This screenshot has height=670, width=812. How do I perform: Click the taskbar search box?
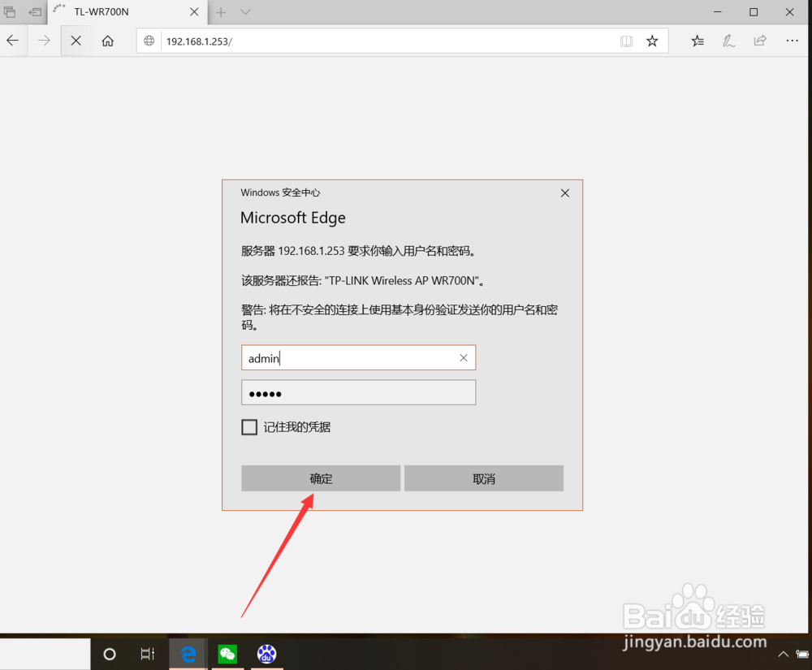point(45,655)
